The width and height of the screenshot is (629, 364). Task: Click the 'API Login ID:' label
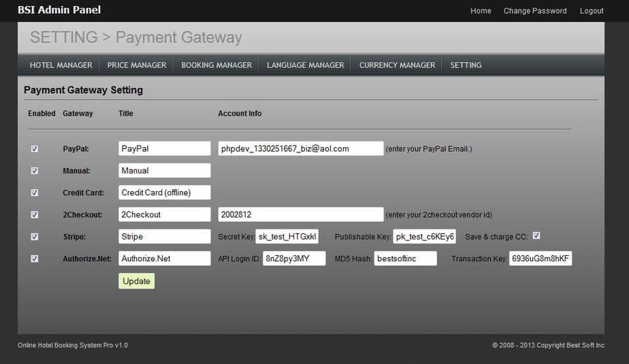coord(240,259)
